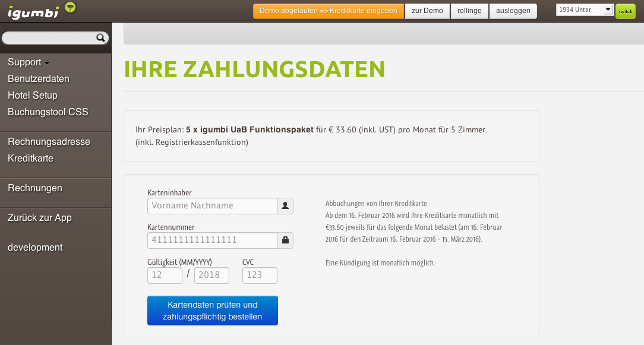Click the person icon beside Karteninhaber field
The height and width of the screenshot is (345, 644).
tap(285, 205)
